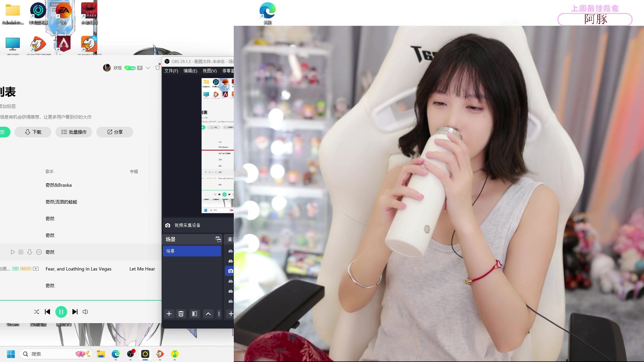Go back to the previous track
The height and width of the screenshot is (362, 644).
click(47, 312)
